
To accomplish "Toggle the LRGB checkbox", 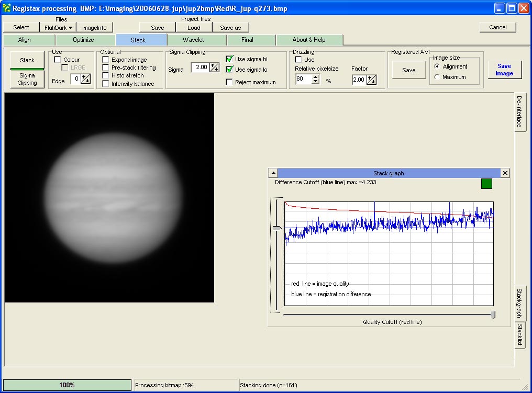I will point(65,68).
